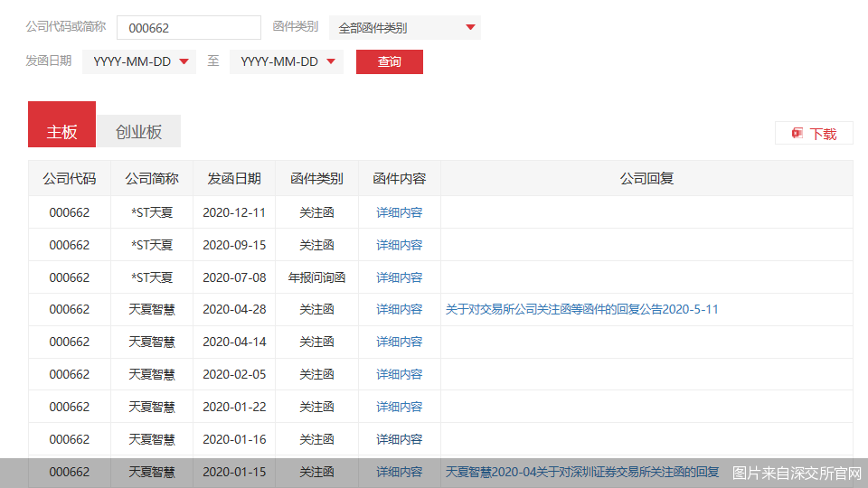The image size is (868, 488).
Task: Open 详细内容 for the 2020-12-11 letter
Action: tap(399, 212)
